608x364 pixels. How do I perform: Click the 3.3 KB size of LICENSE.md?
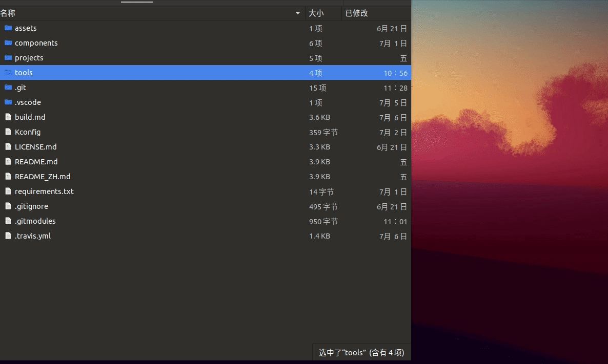coord(319,147)
